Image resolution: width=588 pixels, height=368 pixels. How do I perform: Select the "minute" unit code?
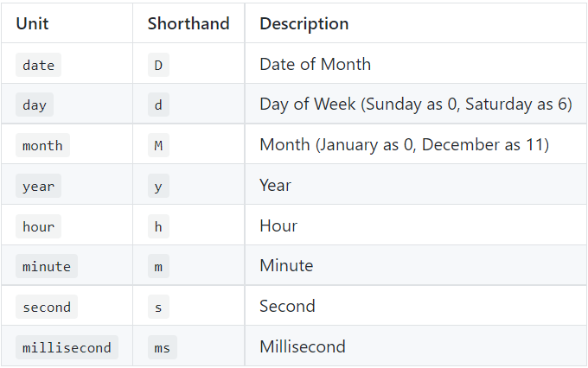[47, 266]
